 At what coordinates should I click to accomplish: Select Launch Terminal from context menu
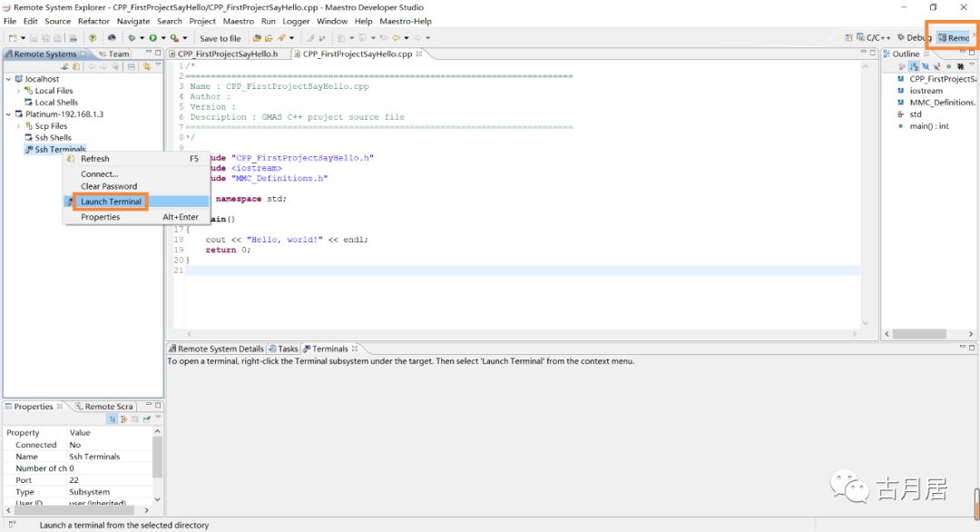tap(136, 202)
